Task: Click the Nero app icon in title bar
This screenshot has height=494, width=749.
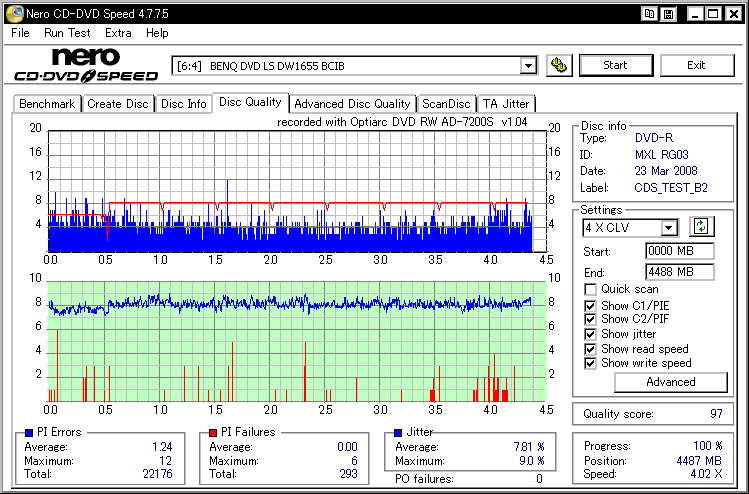Action: (12, 14)
